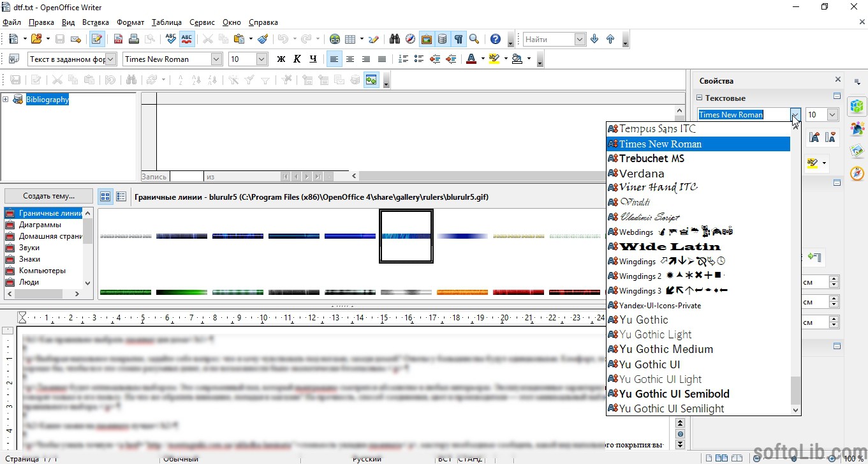The image size is (868, 464).
Task: Toggle left paragraph alignment
Action: [334, 59]
